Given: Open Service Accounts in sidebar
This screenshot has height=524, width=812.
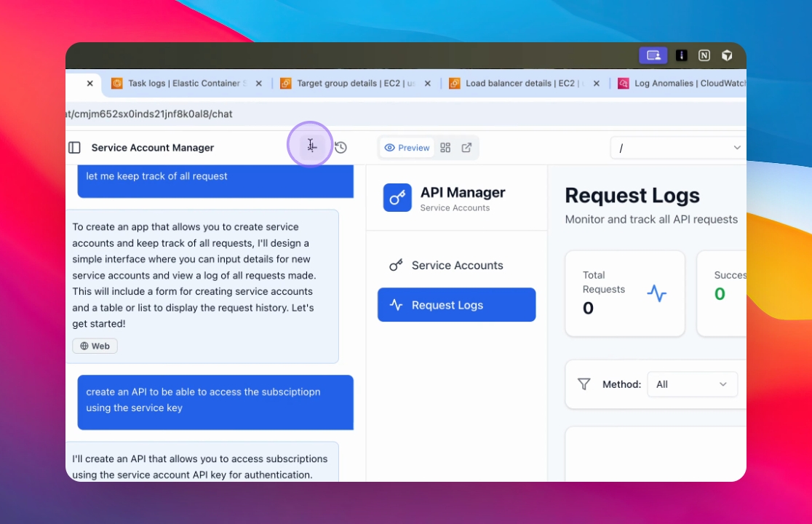Looking at the screenshot, I should (x=457, y=265).
